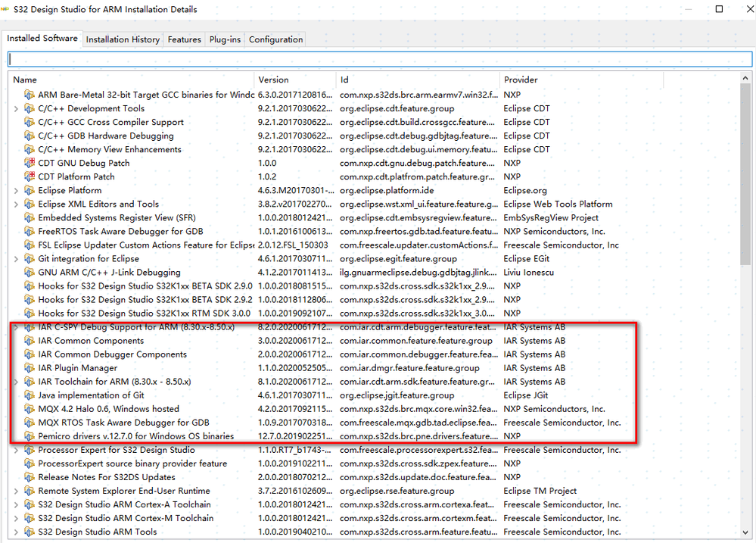Expand Processor Expert for S32 Design Studio
756x543 pixels.
tap(16, 451)
